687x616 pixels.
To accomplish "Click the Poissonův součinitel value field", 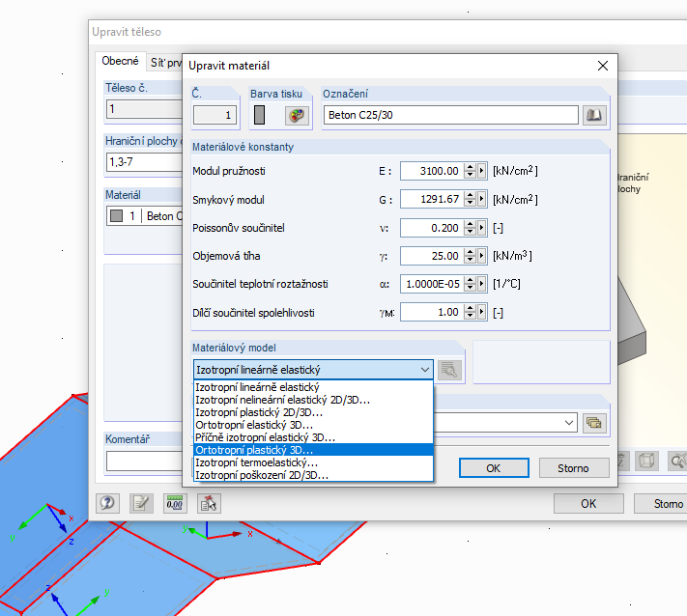I will pyautogui.click(x=432, y=228).
